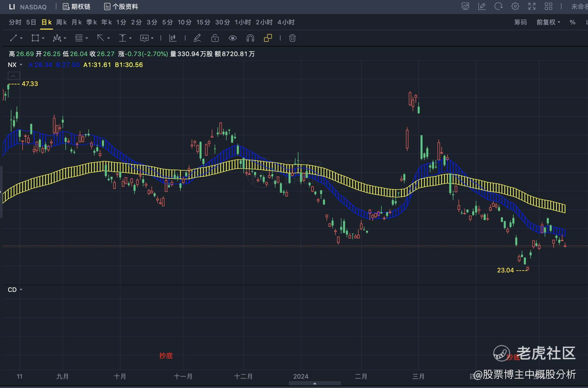588x388 pixels.
Task: Enter fullscreen with the expand arrows icon
Action: (532, 6)
